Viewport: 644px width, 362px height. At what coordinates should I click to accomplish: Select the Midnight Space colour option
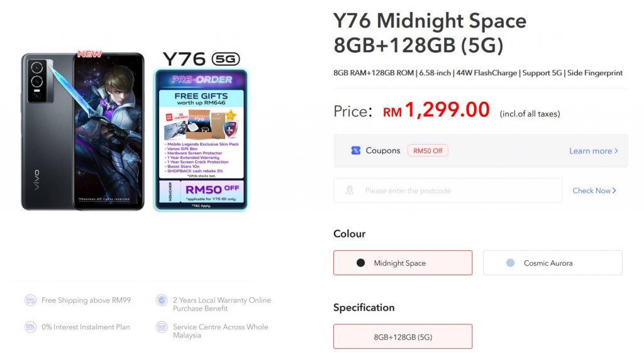[x=403, y=263]
